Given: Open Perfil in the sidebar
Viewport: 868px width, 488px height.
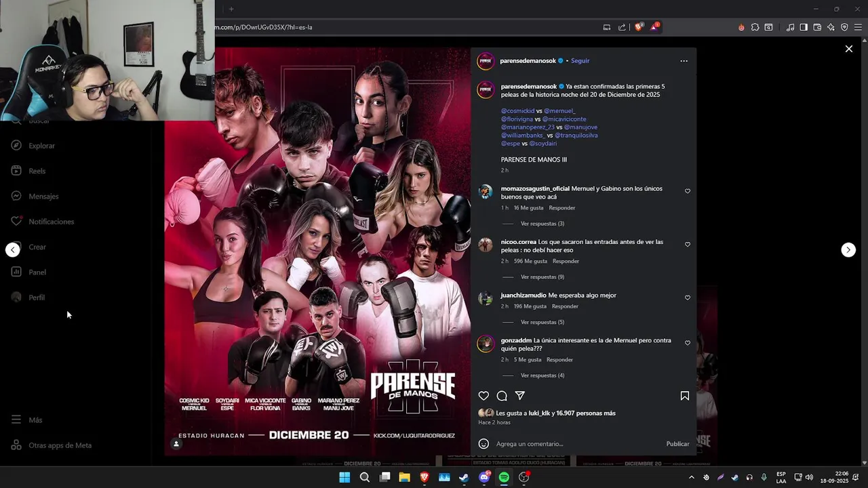Looking at the screenshot, I should pyautogui.click(x=28, y=298).
